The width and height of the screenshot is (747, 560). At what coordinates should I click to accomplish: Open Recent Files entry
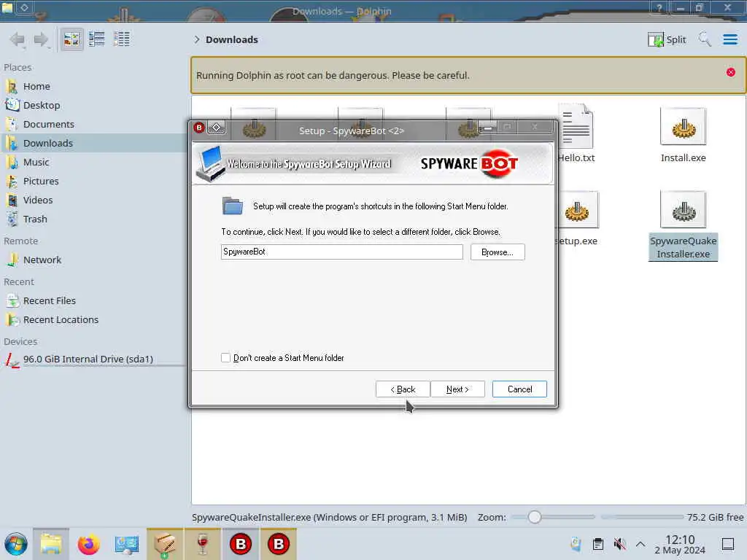[x=49, y=301]
